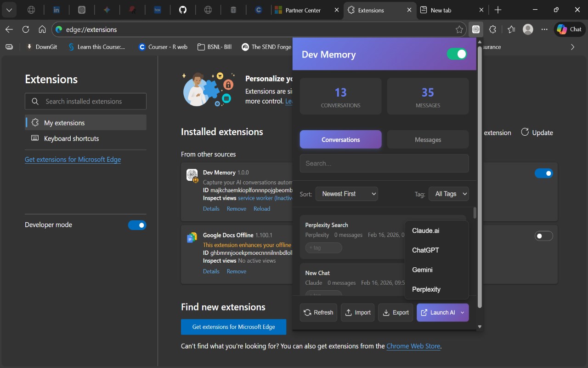This screenshot has width=588, height=368.
Task: Switch to the database icon pinned tab
Action: coord(233,10)
